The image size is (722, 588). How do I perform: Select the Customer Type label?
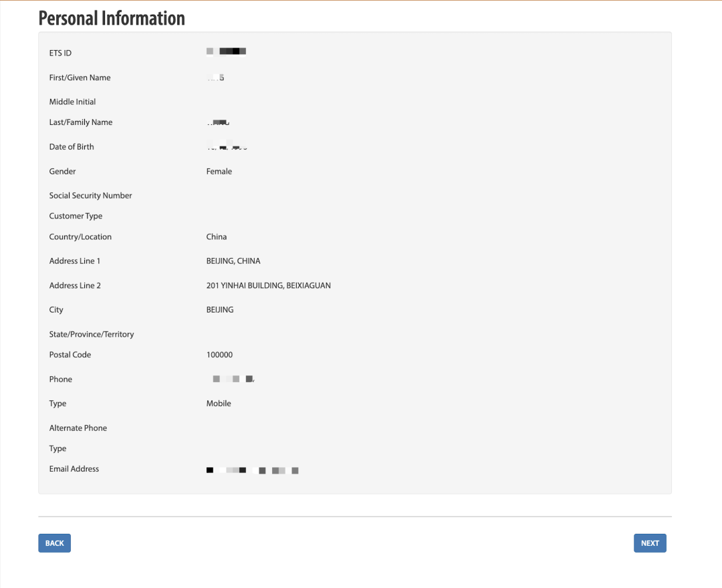point(76,216)
